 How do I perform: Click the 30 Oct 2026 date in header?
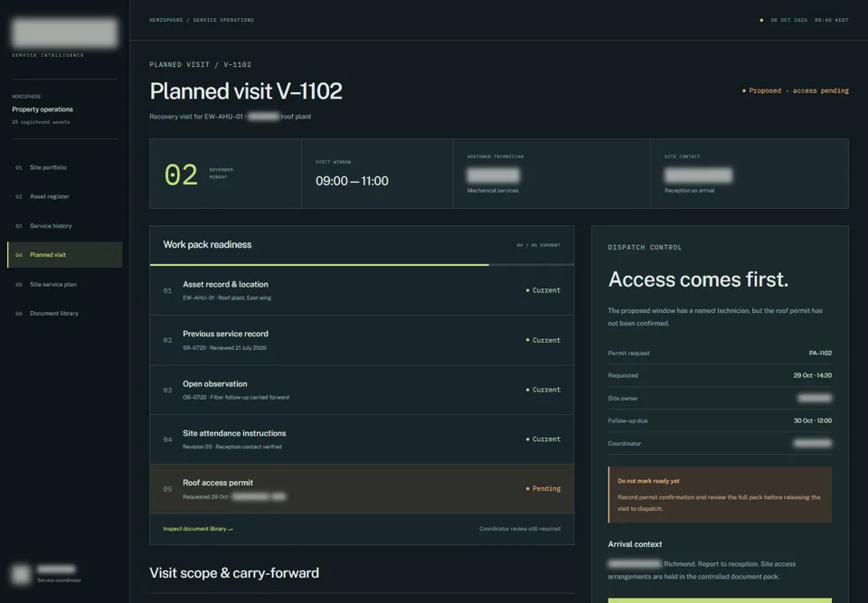[788, 20]
